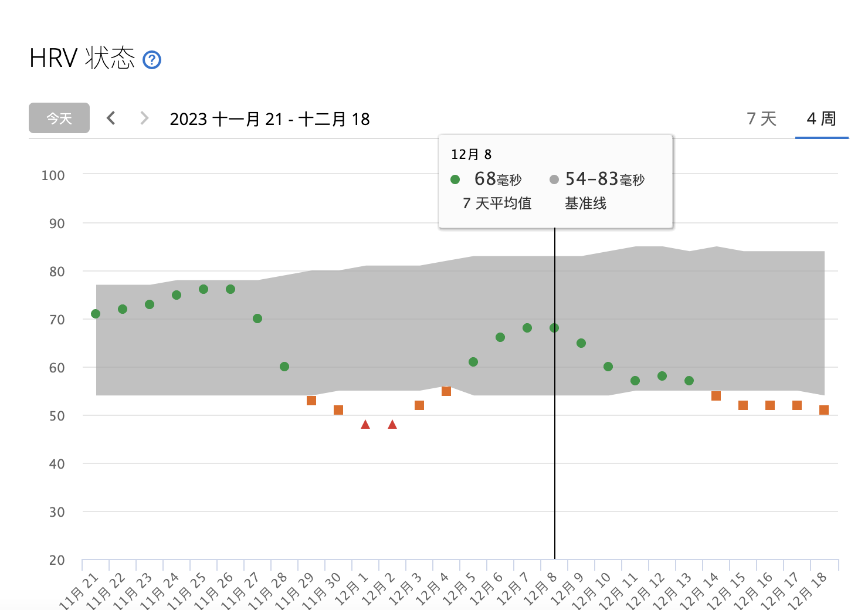Viewport: 868px width, 610px height.
Task: Click the red triangle for 12月 1
Action: point(365,424)
